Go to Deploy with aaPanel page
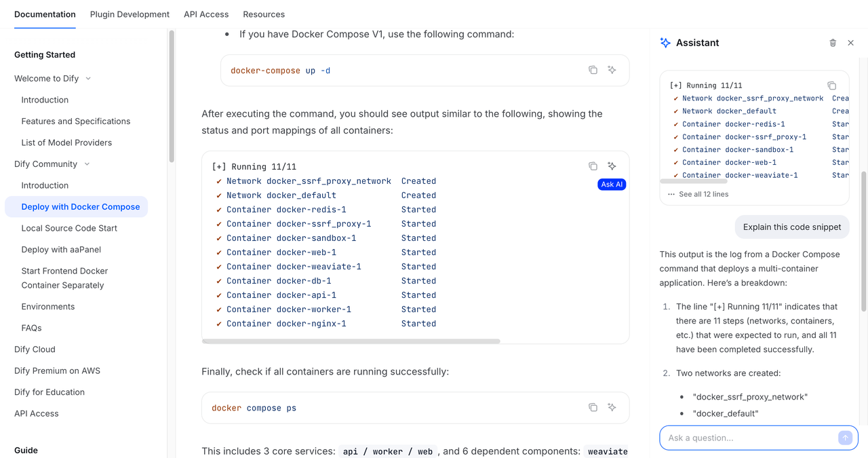This screenshot has height=458, width=868. 61,250
